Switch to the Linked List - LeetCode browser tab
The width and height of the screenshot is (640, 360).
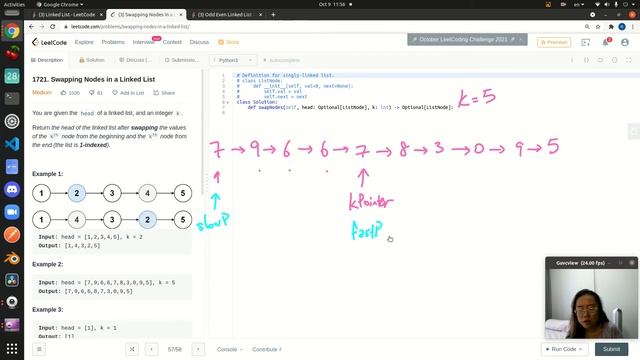click(67, 15)
